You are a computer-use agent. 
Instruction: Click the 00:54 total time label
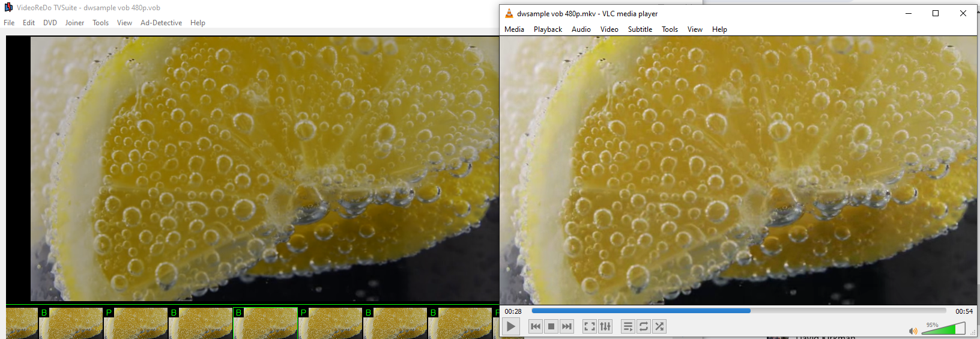964,311
